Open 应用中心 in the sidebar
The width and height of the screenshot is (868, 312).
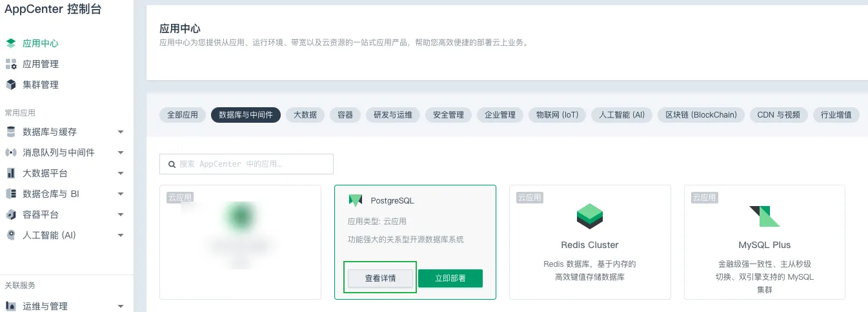tap(41, 43)
